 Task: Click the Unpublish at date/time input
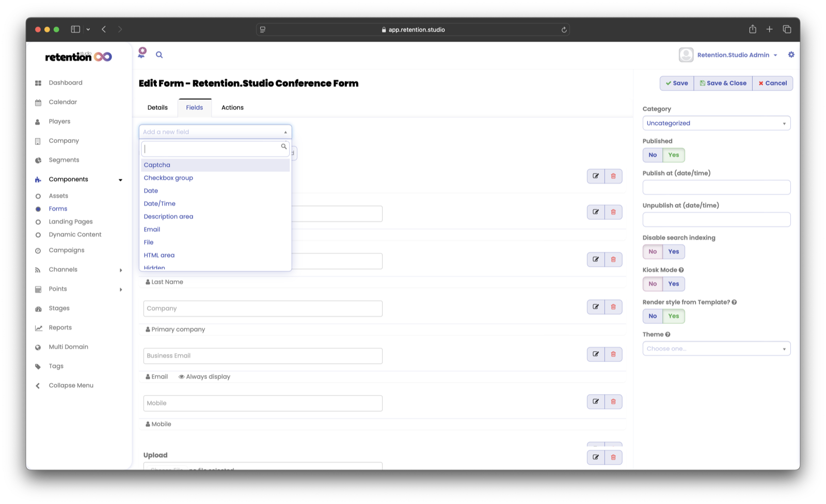717,220
